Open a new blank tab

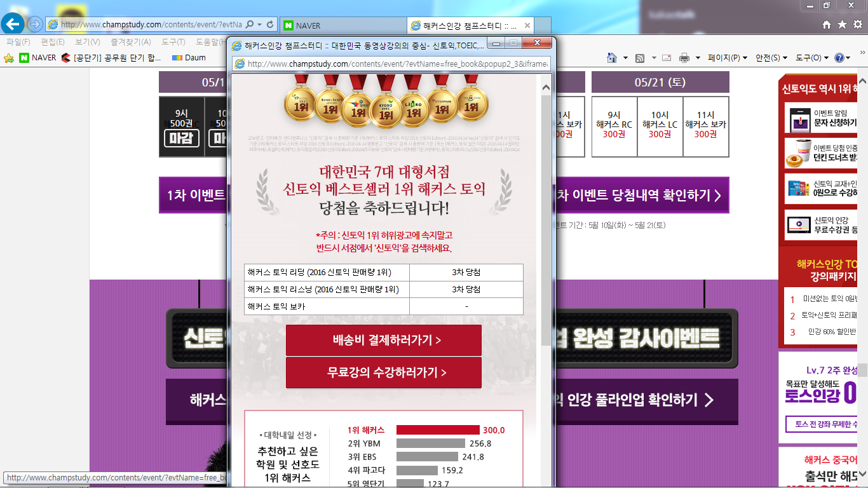(543, 25)
